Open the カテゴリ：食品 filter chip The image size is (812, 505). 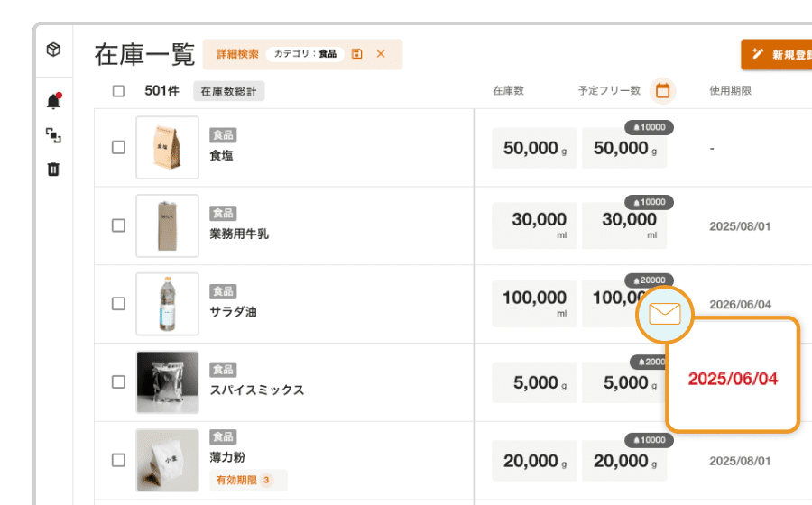[304, 54]
